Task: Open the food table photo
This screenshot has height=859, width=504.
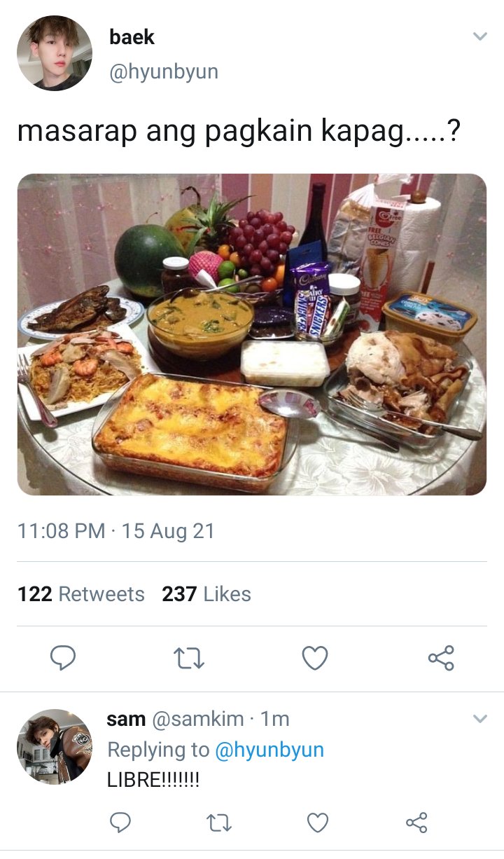Action: [252, 334]
